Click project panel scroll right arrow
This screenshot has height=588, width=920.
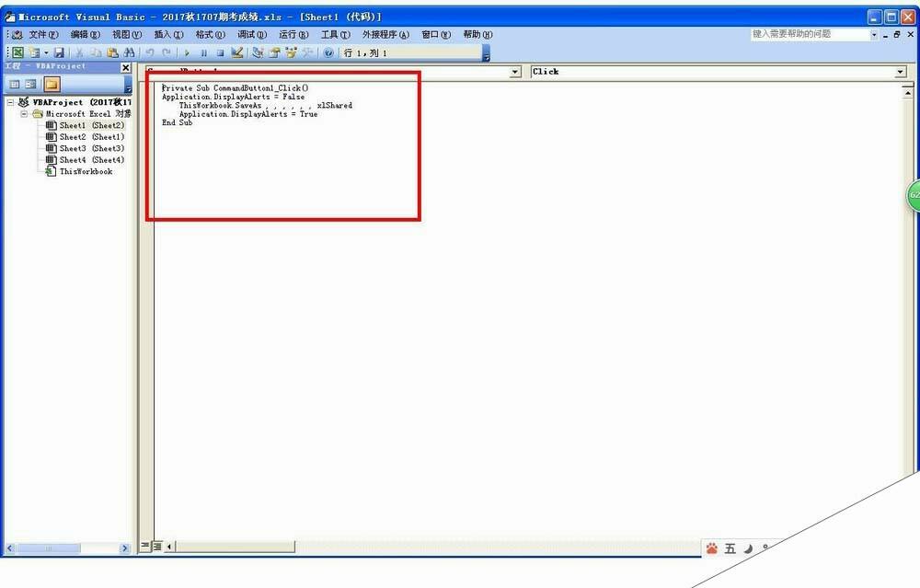point(124,548)
